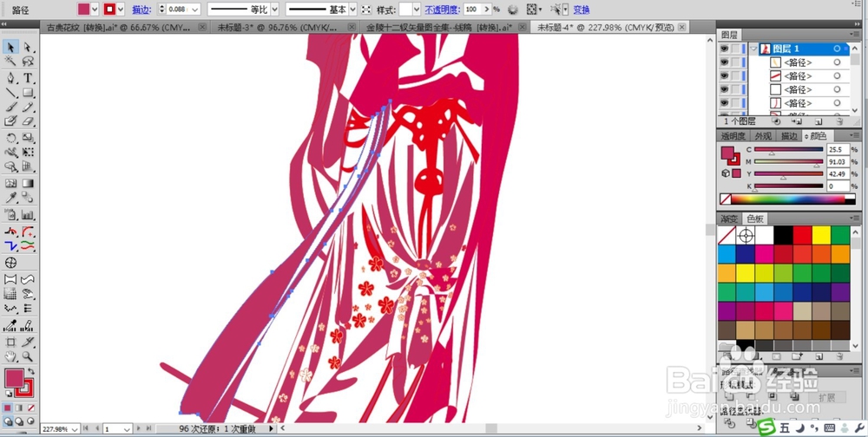Image resolution: width=868 pixels, height=437 pixels.
Task: Open the Layers panel options menu
Action: (856, 35)
